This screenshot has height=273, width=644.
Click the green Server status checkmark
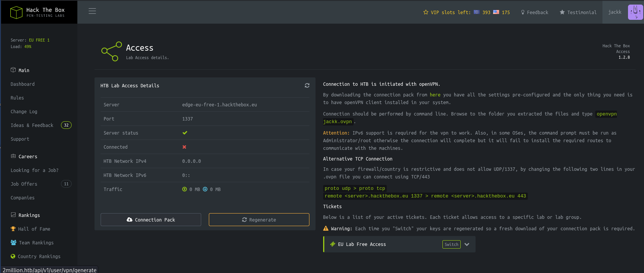pos(185,133)
